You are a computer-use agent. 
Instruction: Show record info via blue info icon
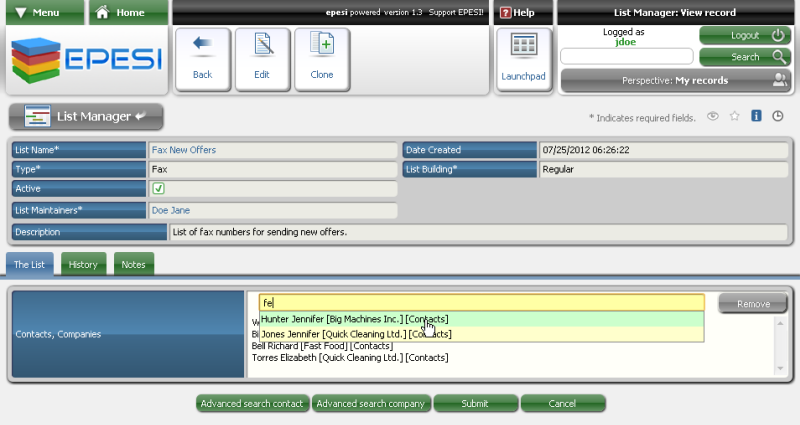pyautogui.click(x=756, y=116)
